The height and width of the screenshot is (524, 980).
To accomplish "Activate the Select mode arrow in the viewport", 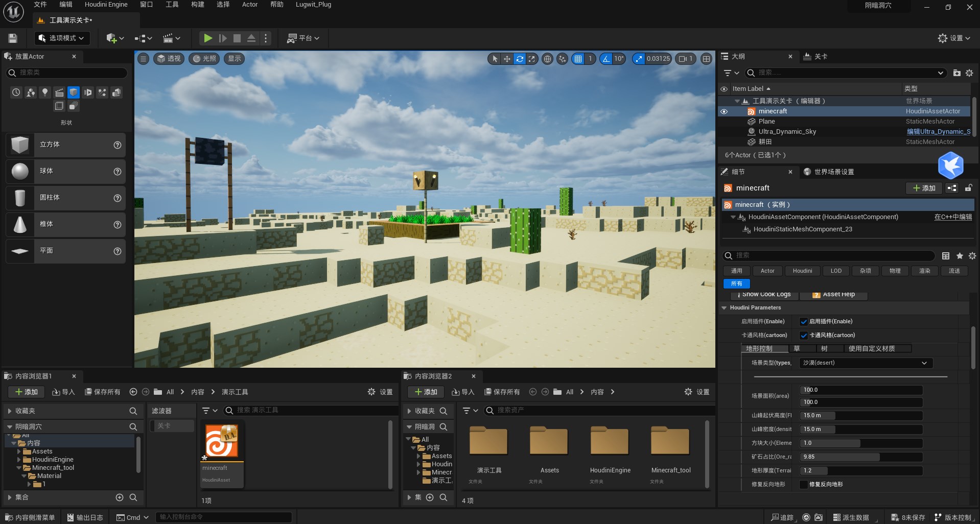I will click(494, 59).
